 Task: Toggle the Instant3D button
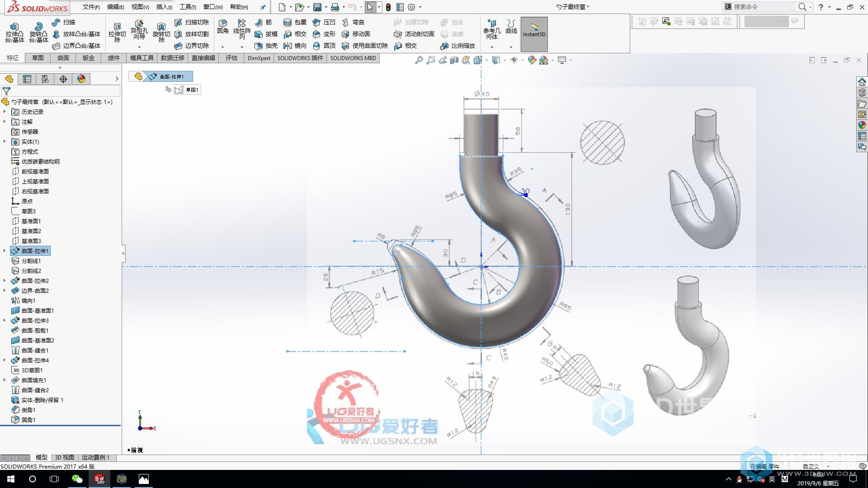(534, 34)
